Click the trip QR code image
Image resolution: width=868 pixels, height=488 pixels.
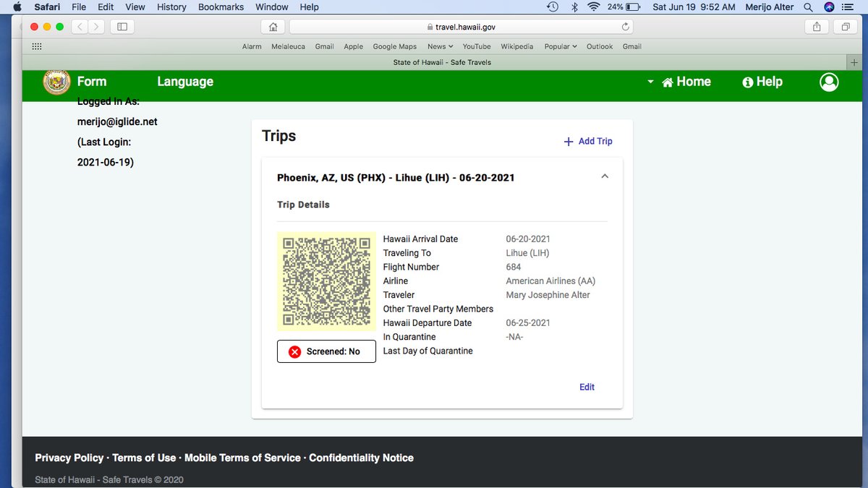(326, 281)
